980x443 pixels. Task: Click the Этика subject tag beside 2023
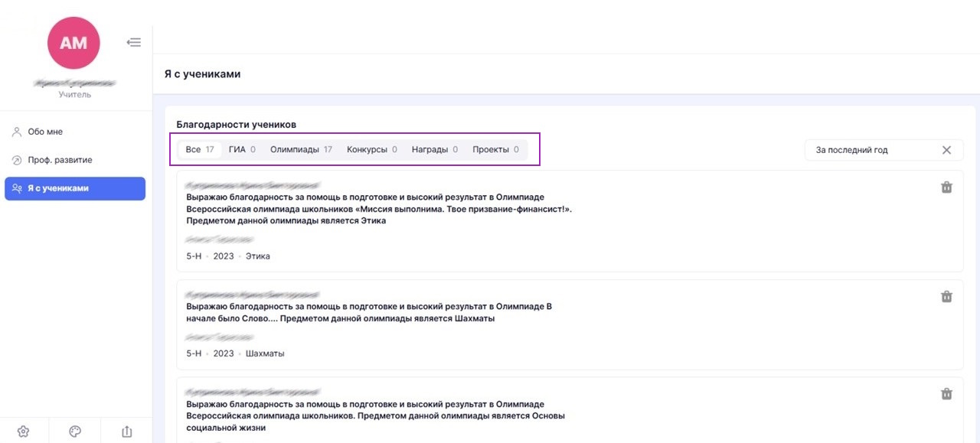tap(258, 256)
